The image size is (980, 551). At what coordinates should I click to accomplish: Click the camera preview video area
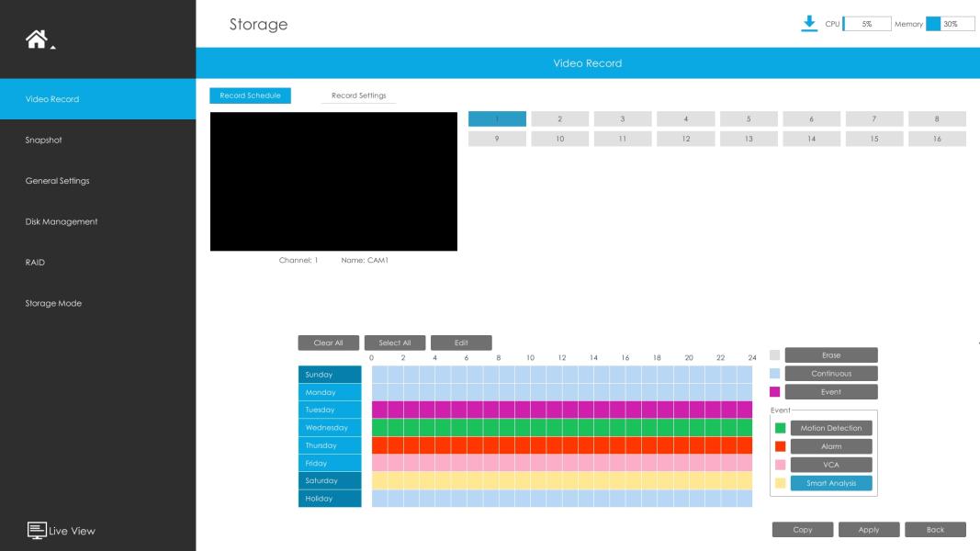coord(333,182)
